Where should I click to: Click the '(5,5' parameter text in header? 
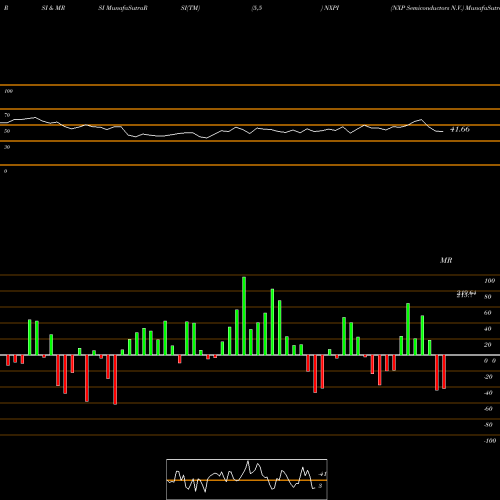tap(257, 8)
